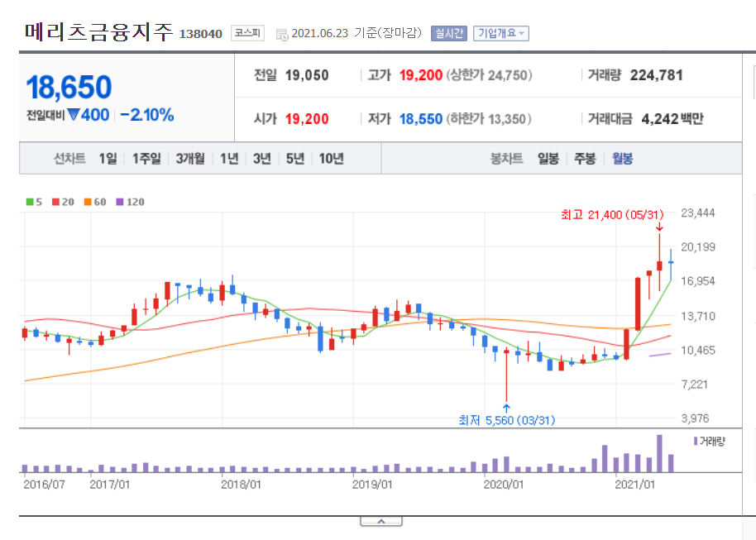The height and width of the screenshot is (540, 756).
Task: Click the 저가 value 18,550
Action: coord(421,118)
